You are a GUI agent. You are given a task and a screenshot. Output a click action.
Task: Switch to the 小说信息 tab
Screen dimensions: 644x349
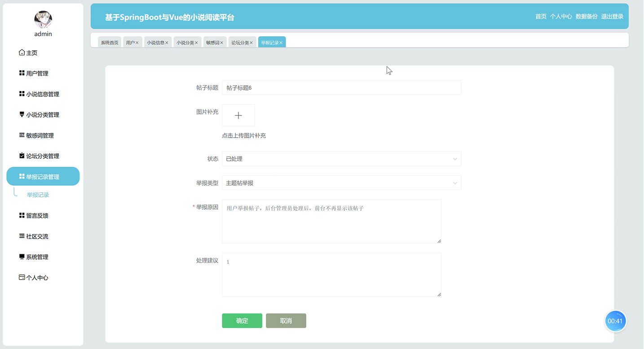coord(155,42)
